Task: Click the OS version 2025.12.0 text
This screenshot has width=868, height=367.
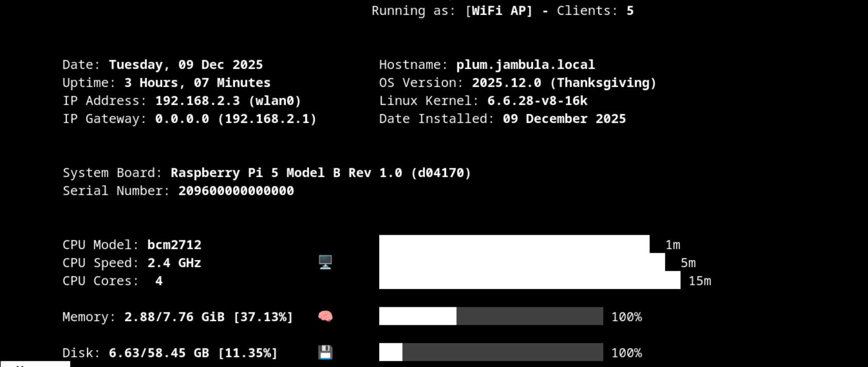Action: coord(506,83)
